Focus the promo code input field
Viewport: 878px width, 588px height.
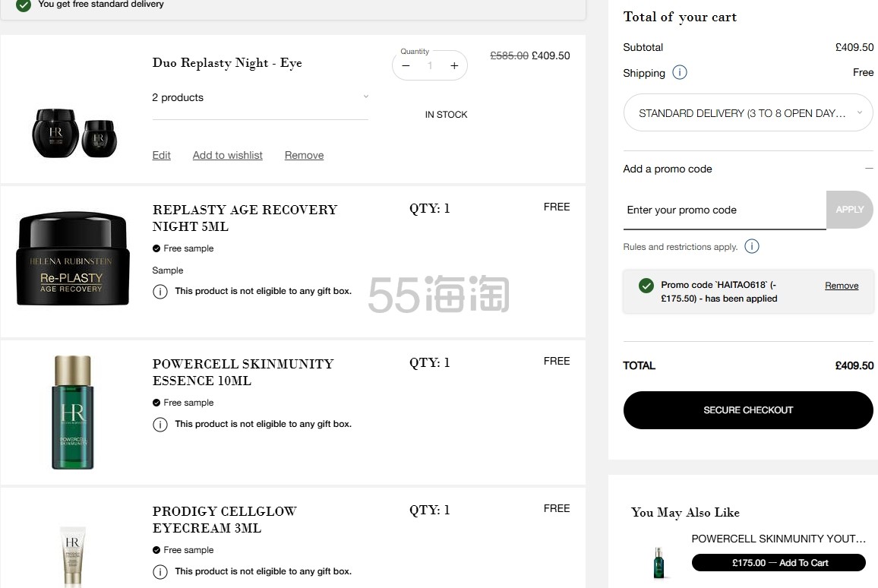click(725, 210)
